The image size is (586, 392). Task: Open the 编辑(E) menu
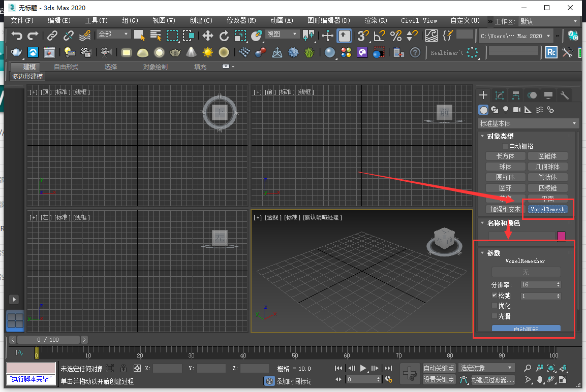coord(59,20)
